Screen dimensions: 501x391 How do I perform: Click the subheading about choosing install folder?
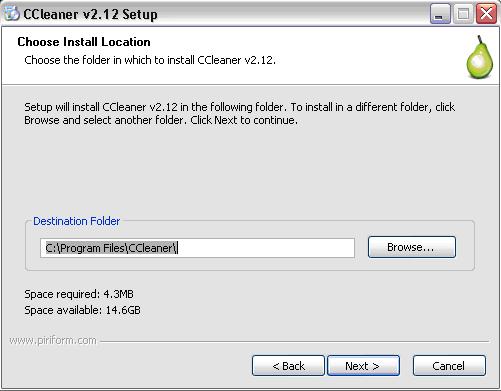point(150,60)
